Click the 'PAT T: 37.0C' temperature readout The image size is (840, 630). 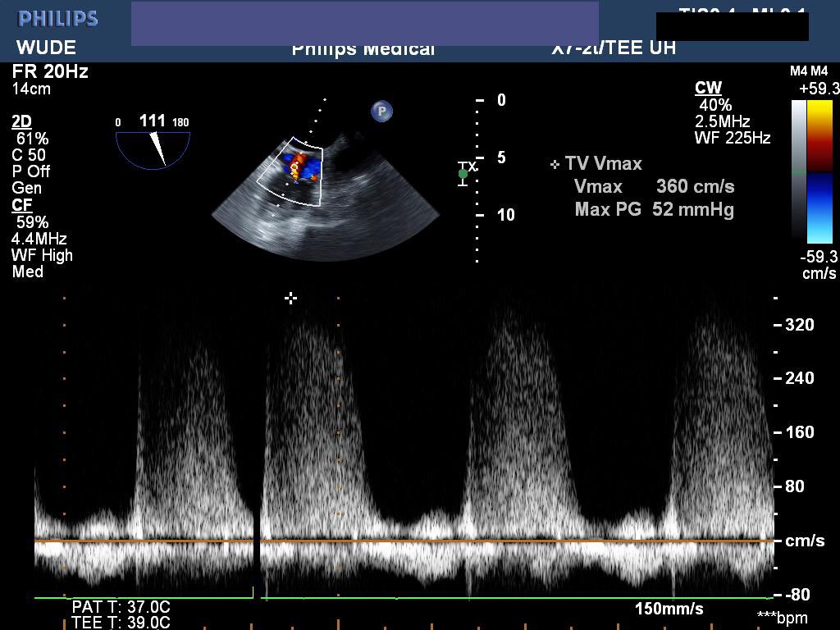[x=121, y=607]
